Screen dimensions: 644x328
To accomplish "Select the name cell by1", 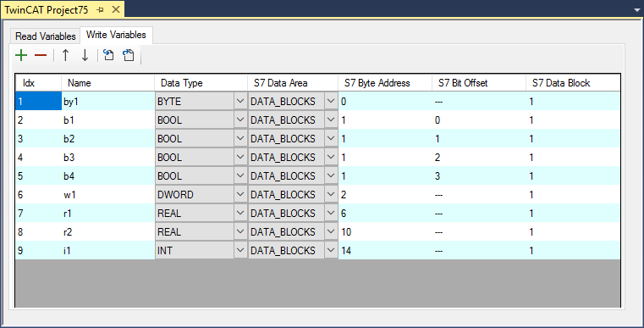I will coord(107,101).
